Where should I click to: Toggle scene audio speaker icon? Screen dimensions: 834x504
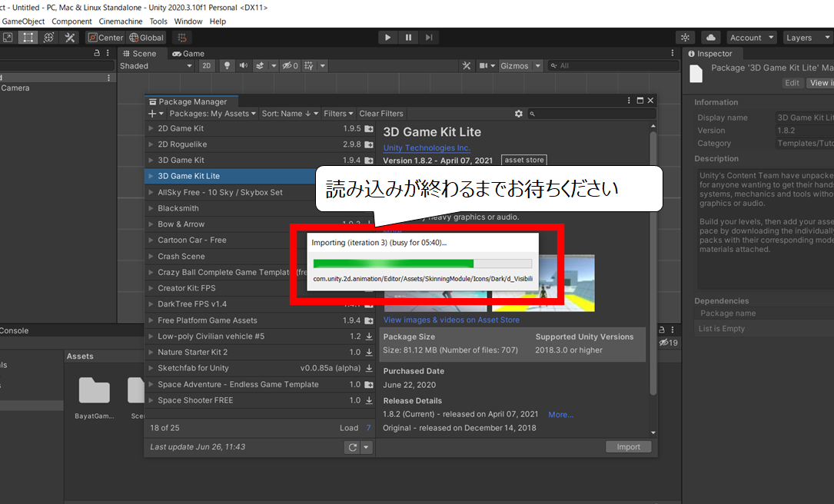244,66
